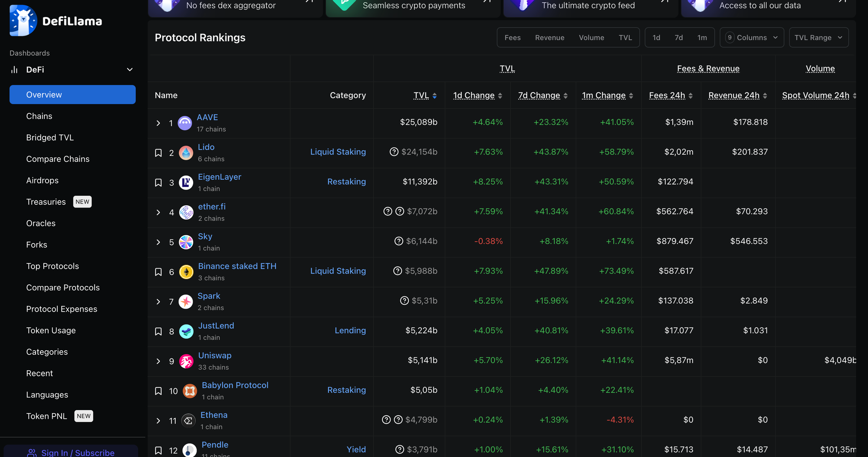This screenshot has height=457, width=868.
Task: Click the JustLend protocol logo
Action: click(186, 332)
